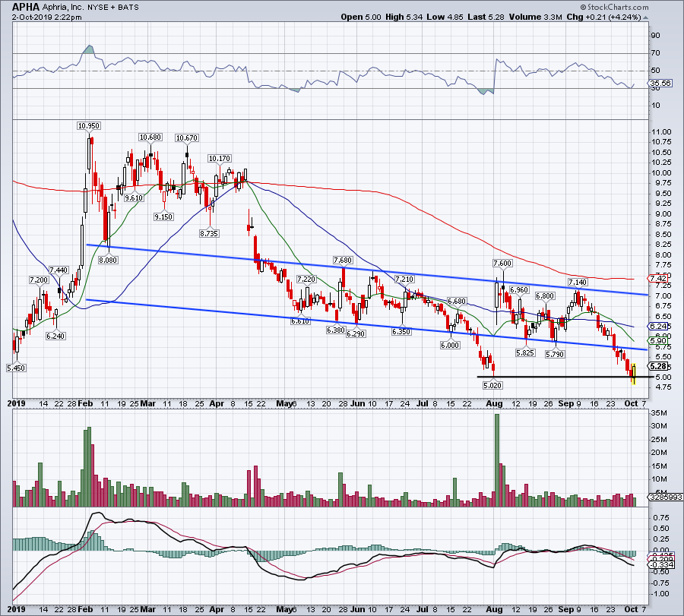Image resolution: width=684 pixels, height=616 pixels.
Task: Click the 35.56 RSI value tag
Action: click(660, 83)
